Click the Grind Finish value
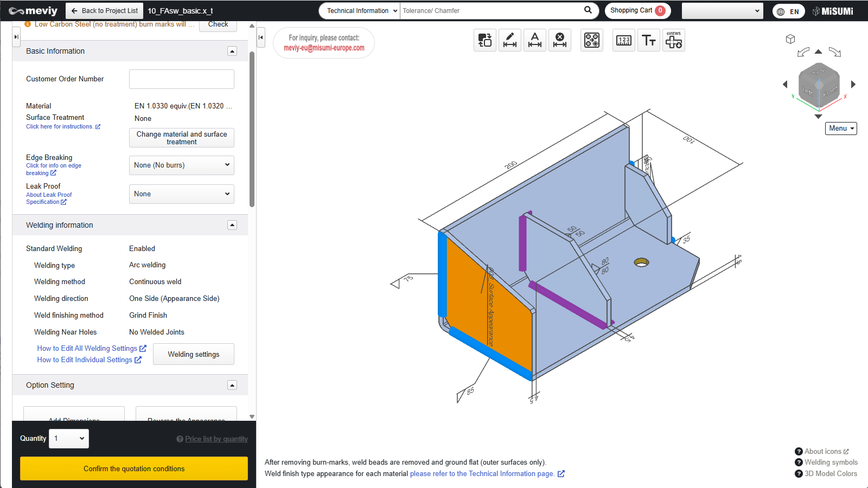868x488 pixels. (148, 315)
